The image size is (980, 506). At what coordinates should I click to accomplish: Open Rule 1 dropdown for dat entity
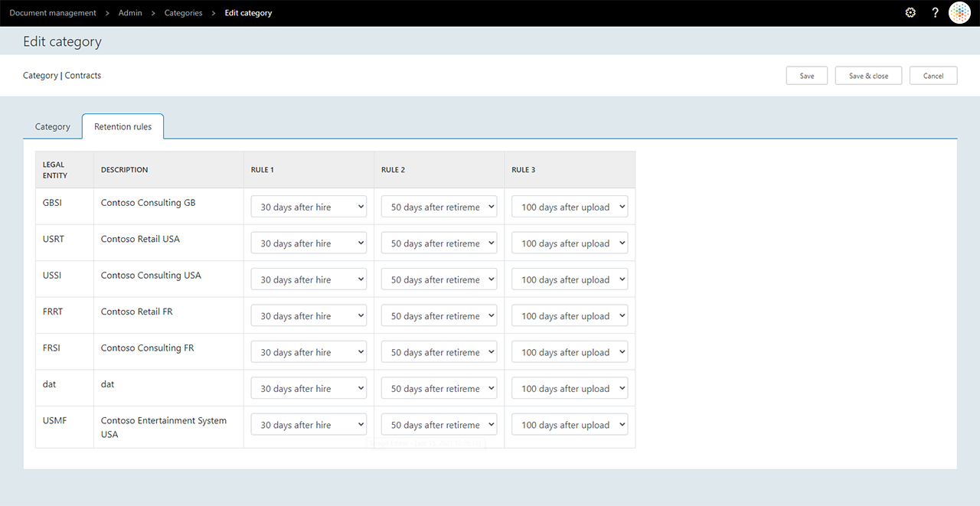[x=309, y=389]
